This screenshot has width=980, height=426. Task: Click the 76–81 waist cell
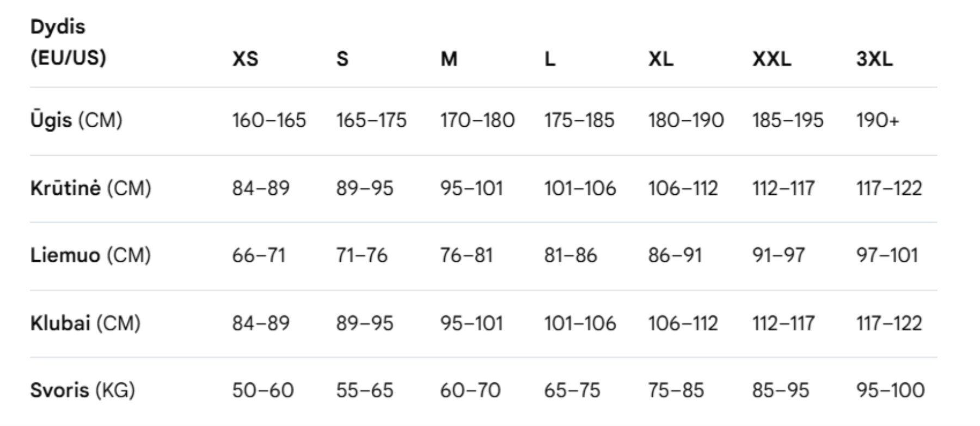pos(466,255)
